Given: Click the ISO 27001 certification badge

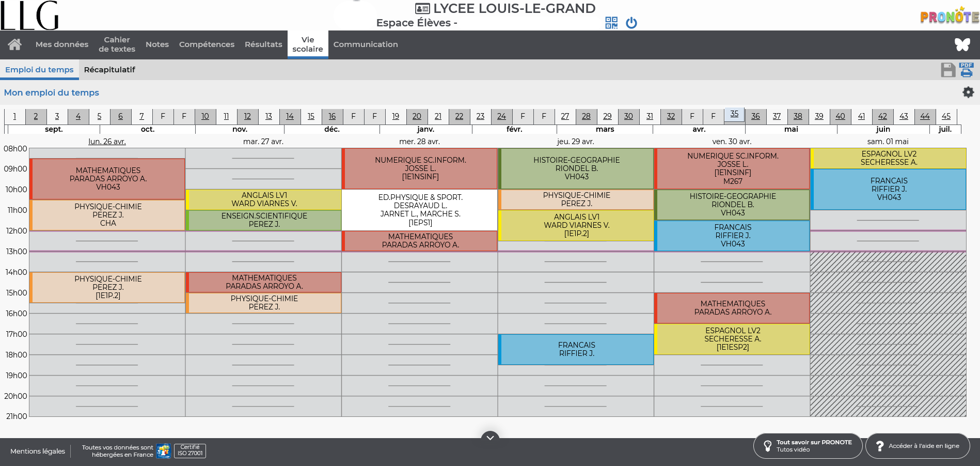Looking at the screenshot, I should tap(190, 451).
